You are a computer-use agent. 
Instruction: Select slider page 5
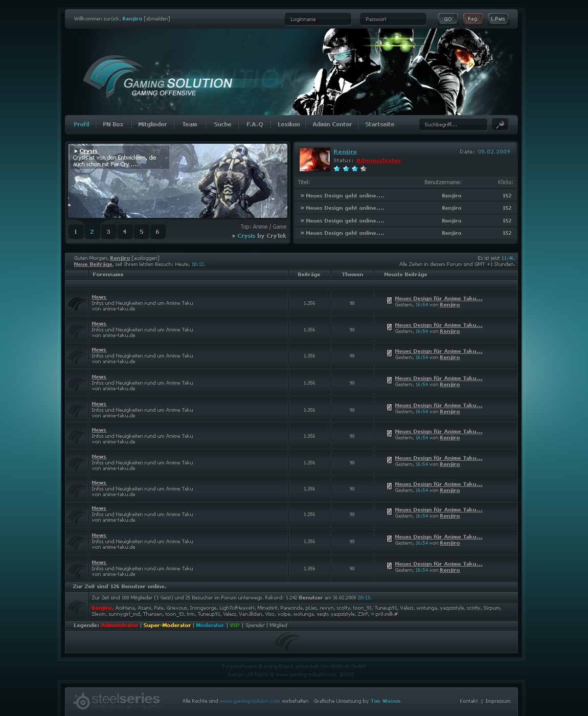pos(142,232)
